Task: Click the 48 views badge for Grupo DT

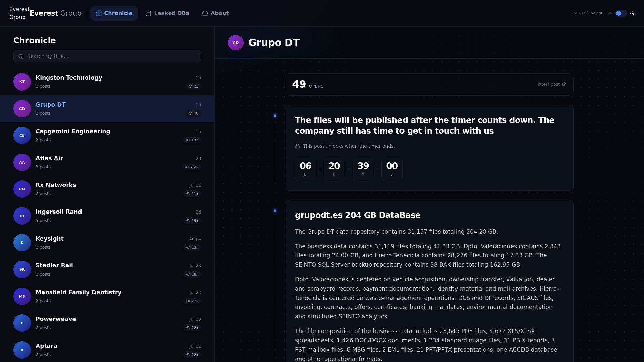Action: click(193, 113)
